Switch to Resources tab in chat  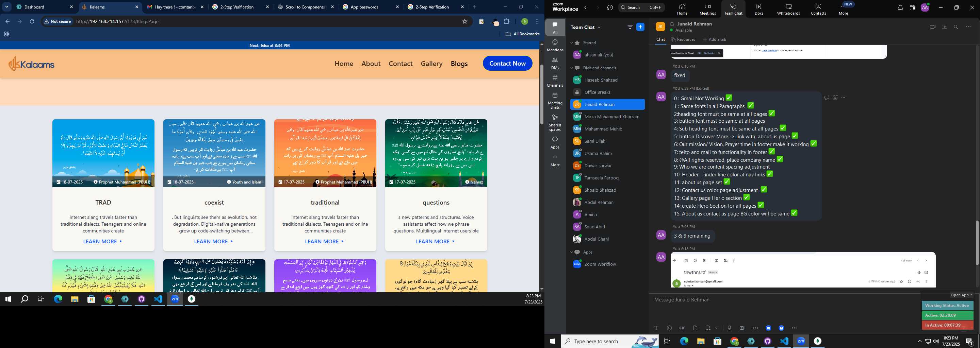(x=683, y=39)
